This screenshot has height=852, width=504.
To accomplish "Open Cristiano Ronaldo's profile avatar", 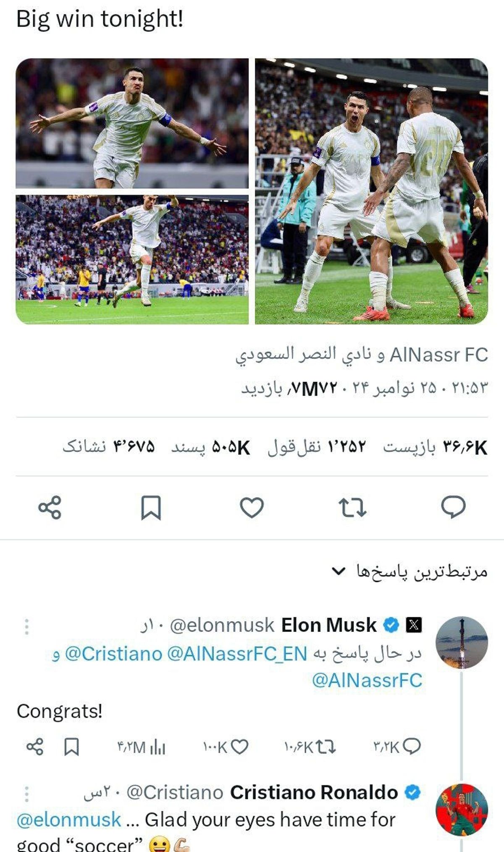I will pyautogui.click(x=462, y=810).
